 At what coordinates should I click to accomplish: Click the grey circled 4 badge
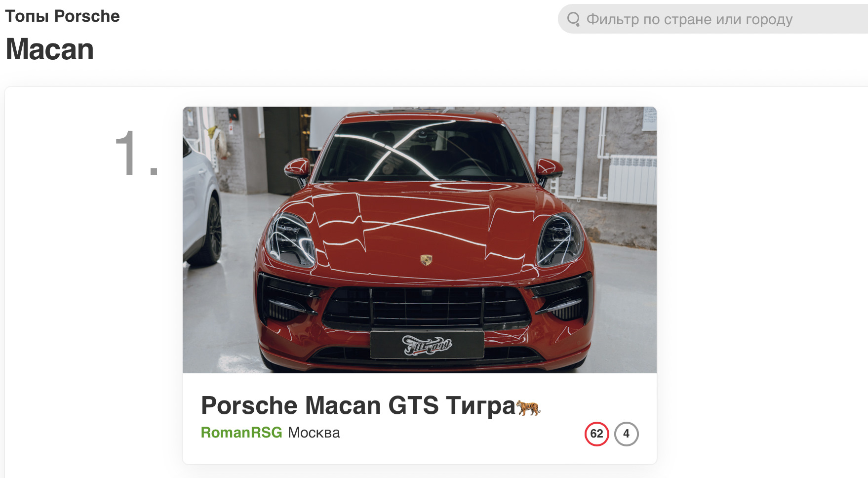point(627,434)
